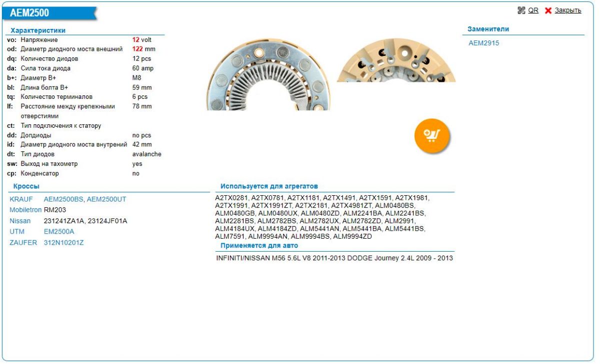This screenshot has height=364, width=600.
Task: Select the avalanche diode type value
Action: (147, 154)
